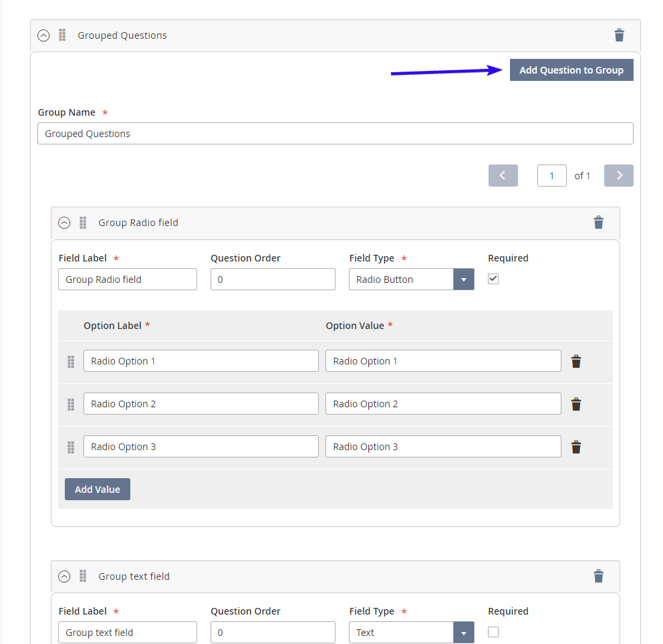Open the Text field type dropdown
The width and height of the screenshot is (663, 644).
click(463, 633)
